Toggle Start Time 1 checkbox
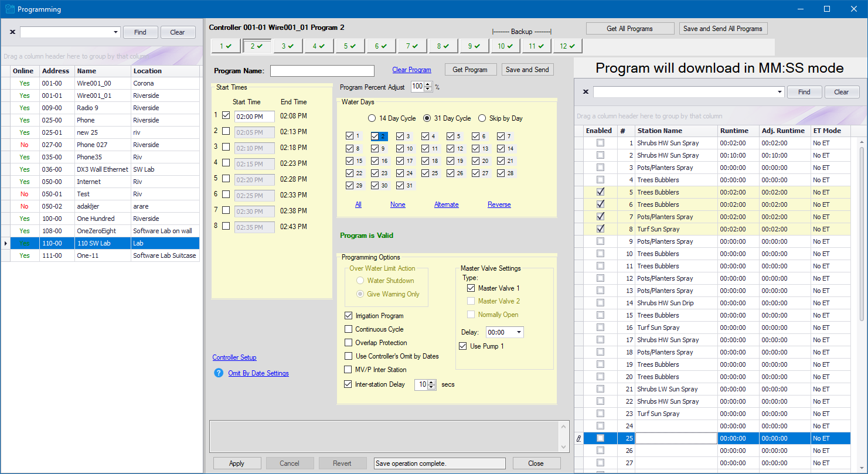This screenshot has width=868, height=474. pos(226,115)
